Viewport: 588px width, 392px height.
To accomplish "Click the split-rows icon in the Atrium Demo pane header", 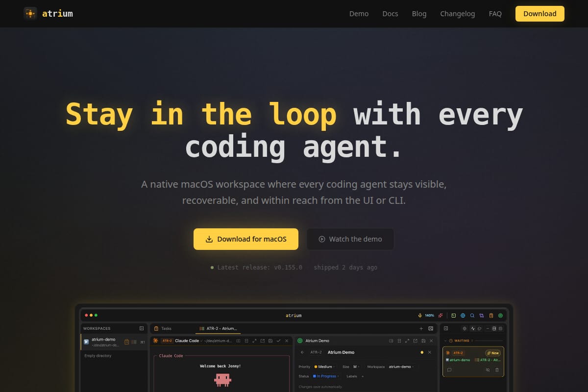I will [399, 341].
